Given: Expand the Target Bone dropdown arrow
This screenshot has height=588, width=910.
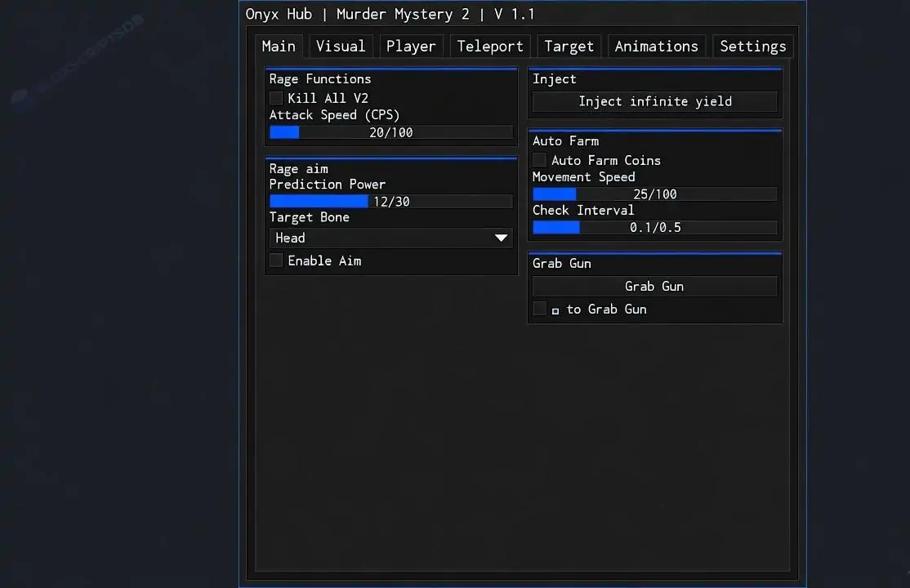Looking at the screenshot, I should 501,238.
